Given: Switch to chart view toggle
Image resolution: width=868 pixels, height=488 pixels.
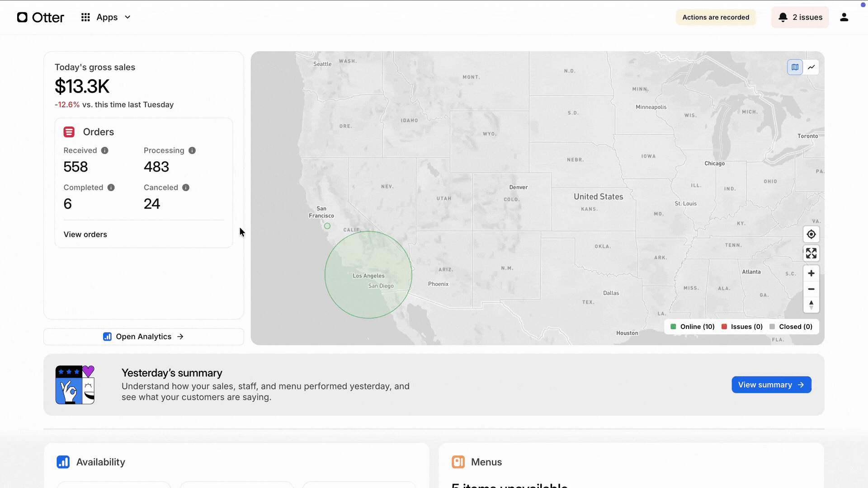Looking at the screenshot, I should [811, 67].
